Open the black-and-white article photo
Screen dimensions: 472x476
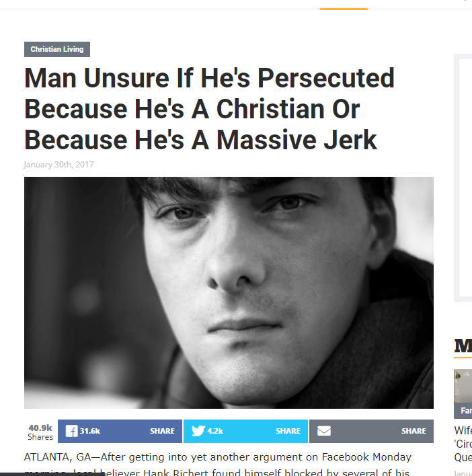[x=229, y=292]
